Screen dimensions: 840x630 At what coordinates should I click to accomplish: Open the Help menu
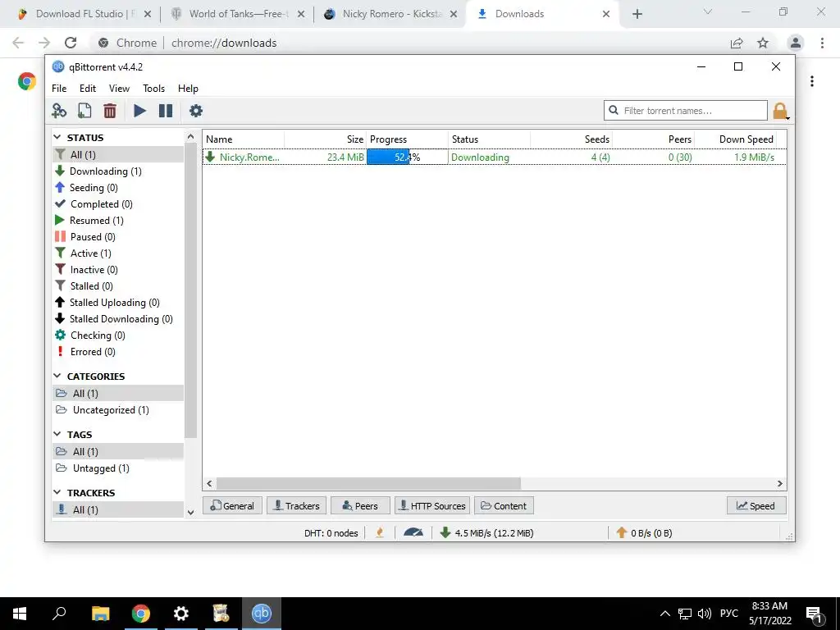[x=188, y=89]
